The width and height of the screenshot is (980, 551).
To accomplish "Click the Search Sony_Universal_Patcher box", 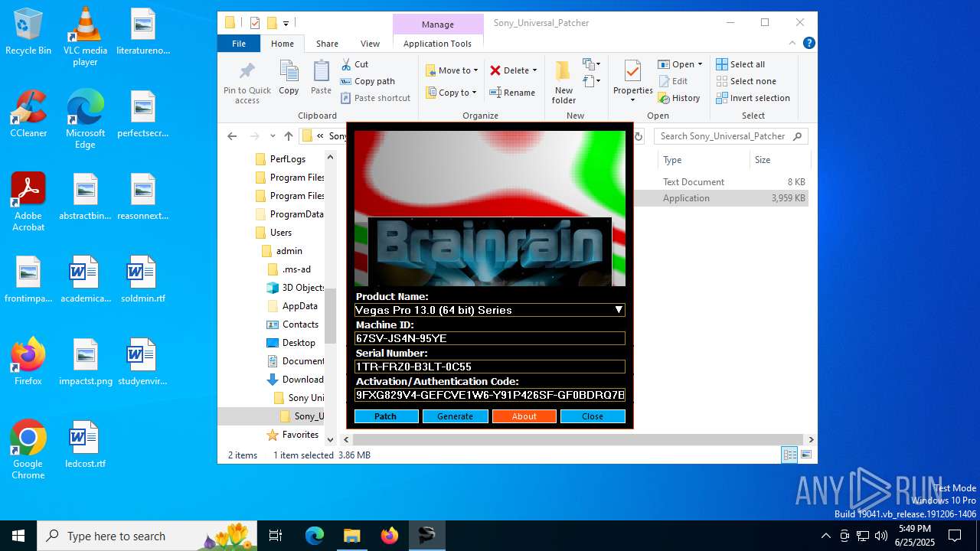I will [x=731, y=136].
